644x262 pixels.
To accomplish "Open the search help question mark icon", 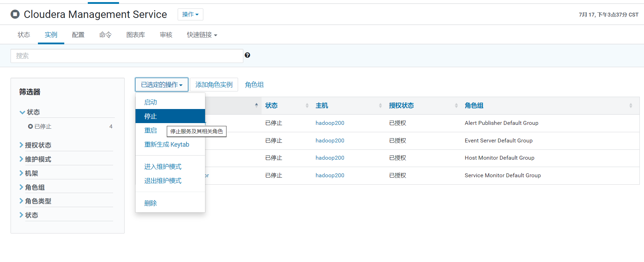I will coord(248,55).
